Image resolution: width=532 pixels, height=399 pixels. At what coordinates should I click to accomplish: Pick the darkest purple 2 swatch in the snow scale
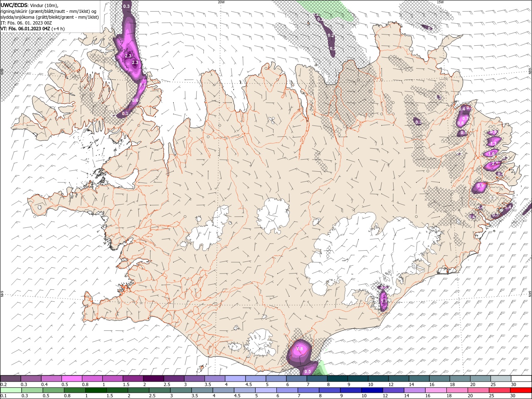[x=153, y=379]
